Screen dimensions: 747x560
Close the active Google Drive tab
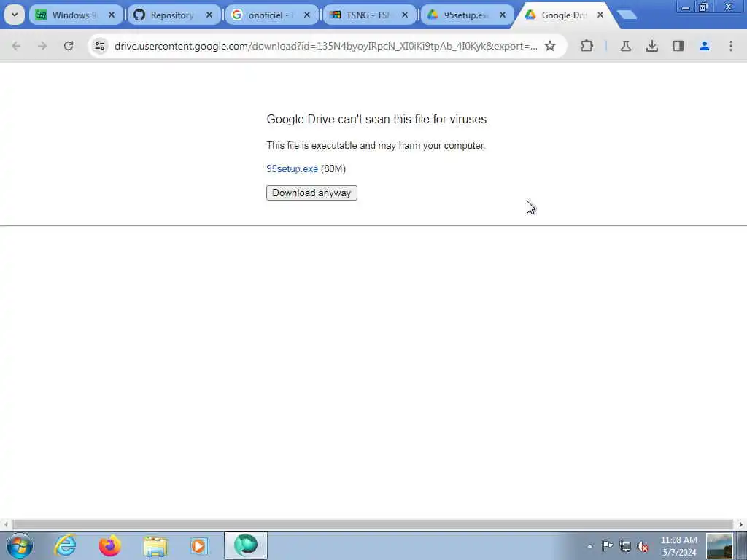600,15
